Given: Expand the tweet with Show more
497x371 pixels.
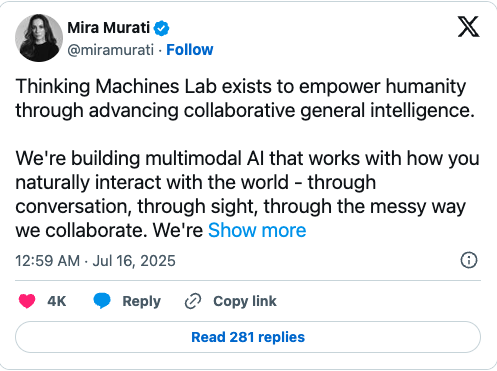Looking at the screenshot, I should point(257,230).
